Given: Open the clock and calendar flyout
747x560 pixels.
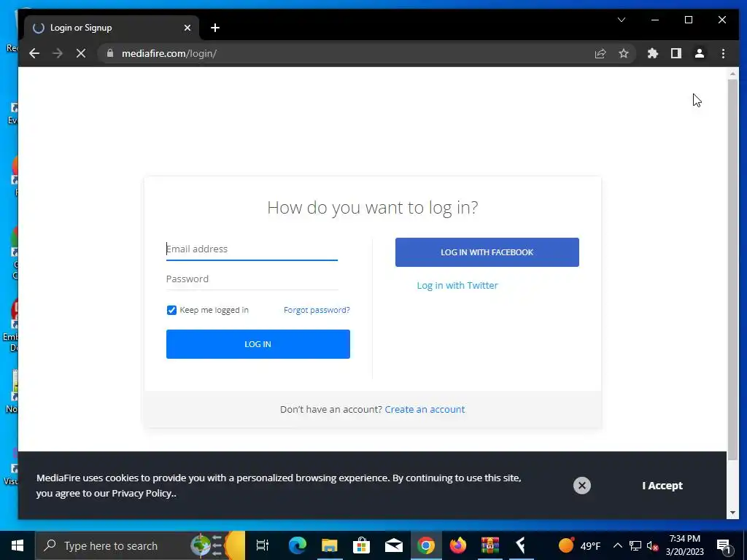Looking at the screenshot, I should coord(684,545).
